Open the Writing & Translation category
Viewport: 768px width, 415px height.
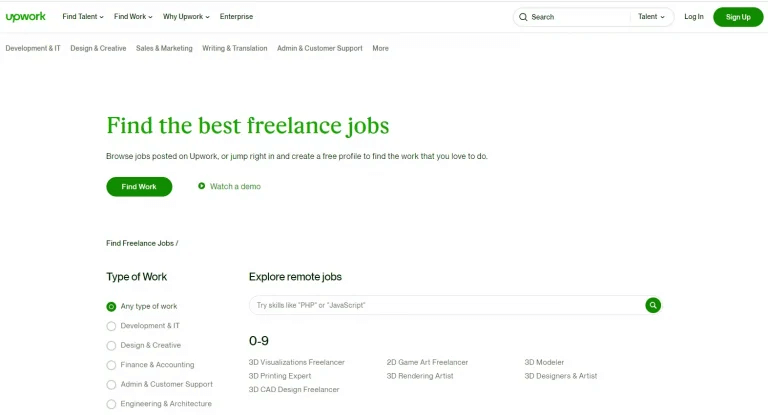click(235, 49)
